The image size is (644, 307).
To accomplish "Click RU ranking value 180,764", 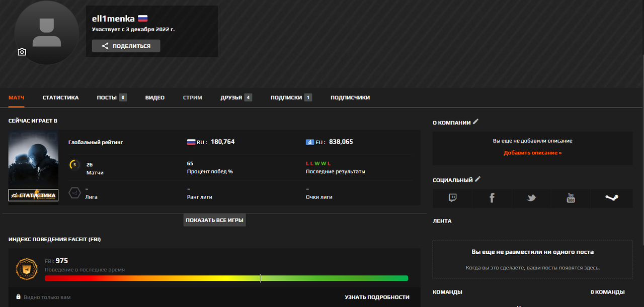I will click(223, 142).
